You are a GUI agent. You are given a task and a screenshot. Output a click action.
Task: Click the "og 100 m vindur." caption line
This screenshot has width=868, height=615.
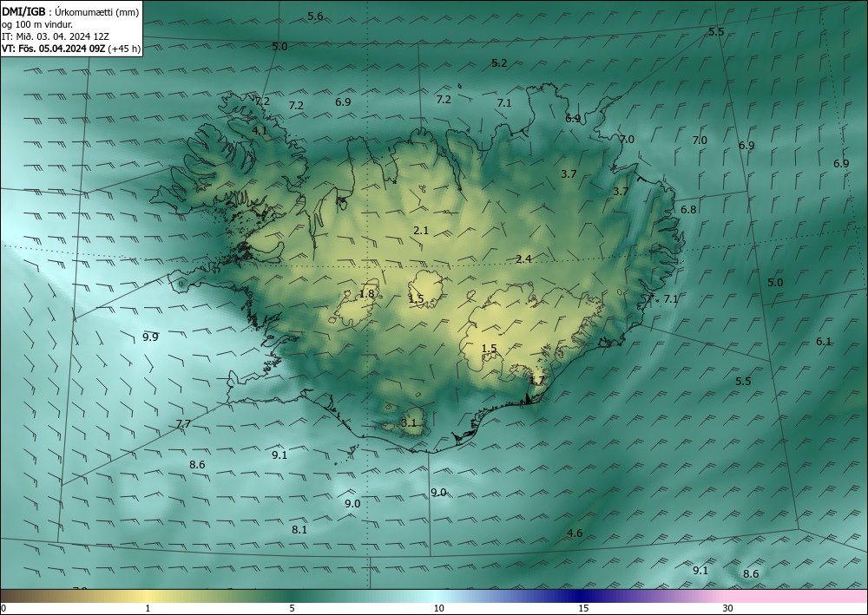[x=37, y=23]
